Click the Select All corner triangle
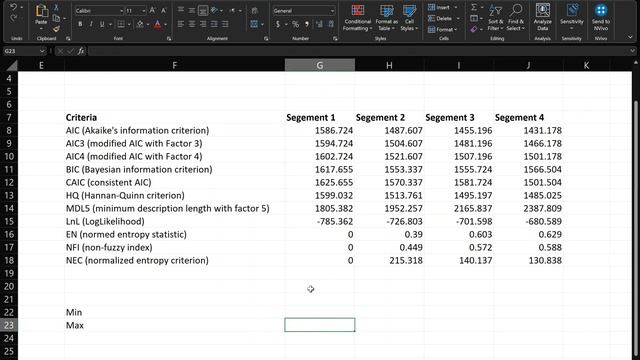The image size is (640, 360). pyautogui.click(x=11, y=65)
